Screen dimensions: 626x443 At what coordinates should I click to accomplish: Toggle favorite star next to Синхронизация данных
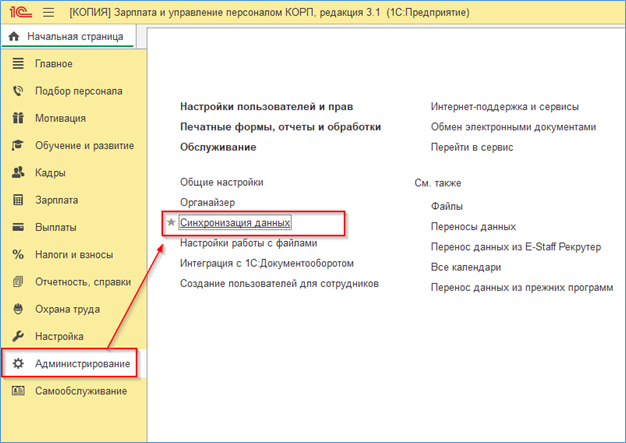point(171,222)
